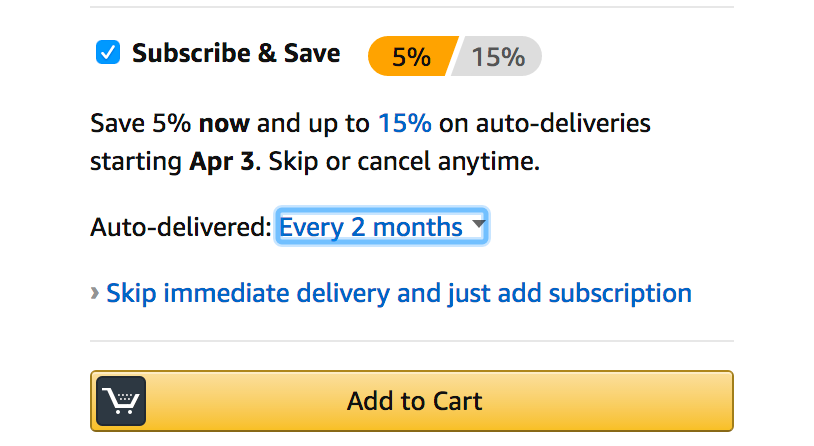Click the Add to Cart button
814x446 pixels.
point(412,401)
